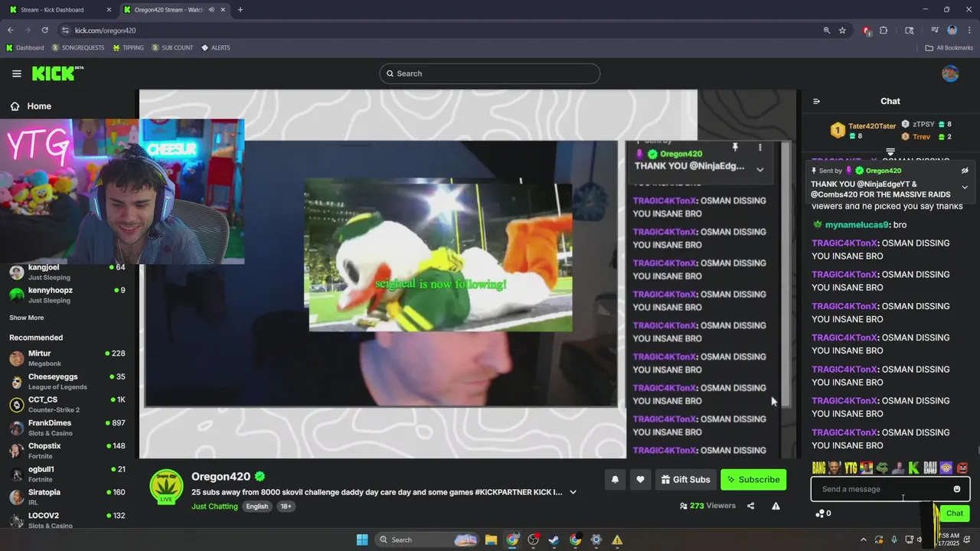This screenshot has height=551, width=980.
Task: Open channel points icon below chat
Action: 820,514
